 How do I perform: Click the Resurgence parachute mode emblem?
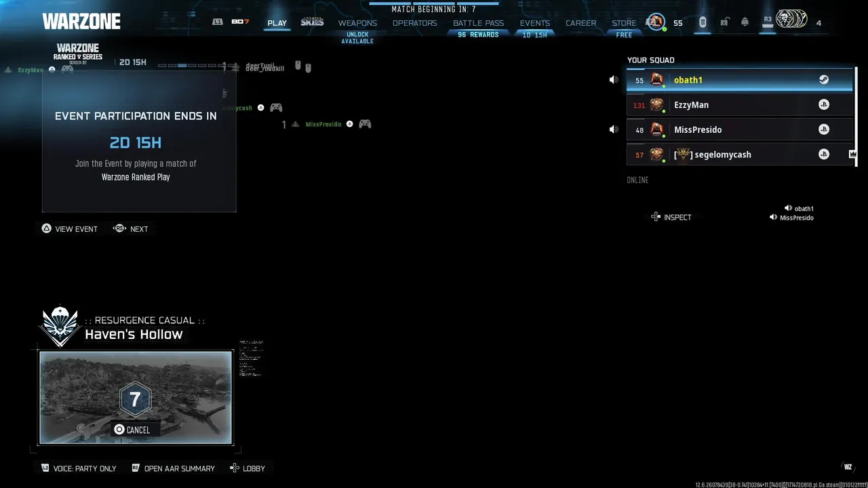[x=60, y=327]
